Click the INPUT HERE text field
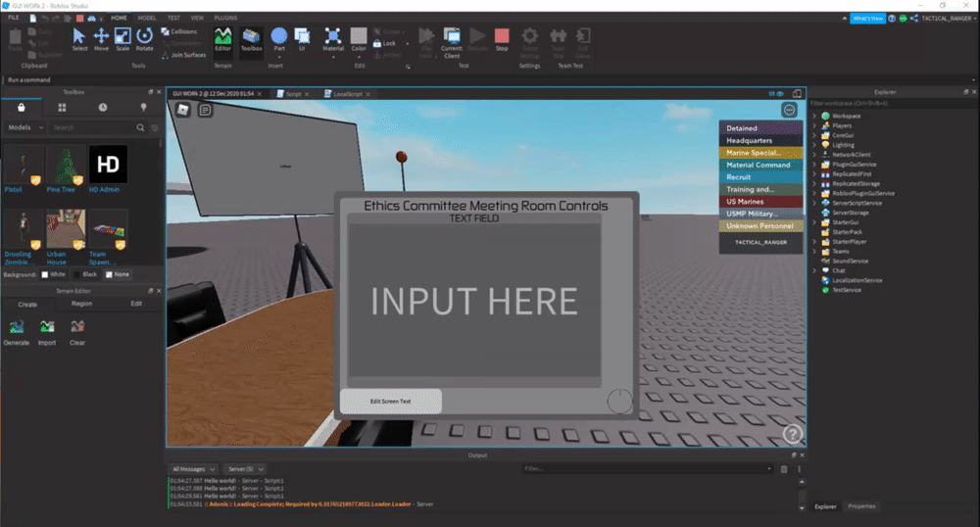980x527 pixels. pyautogui.click(x=474, y=301)
